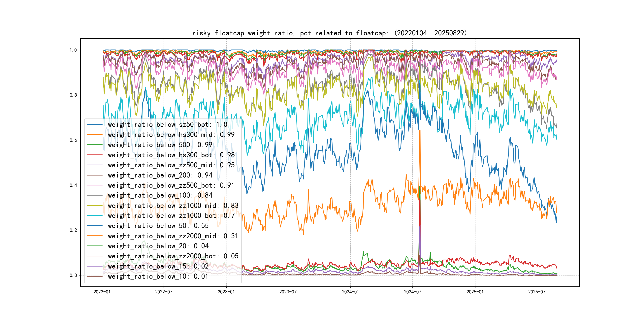Click the weight_ratio_below_50 legend label
The image size is (644, 322).
(x=158, y=226)
